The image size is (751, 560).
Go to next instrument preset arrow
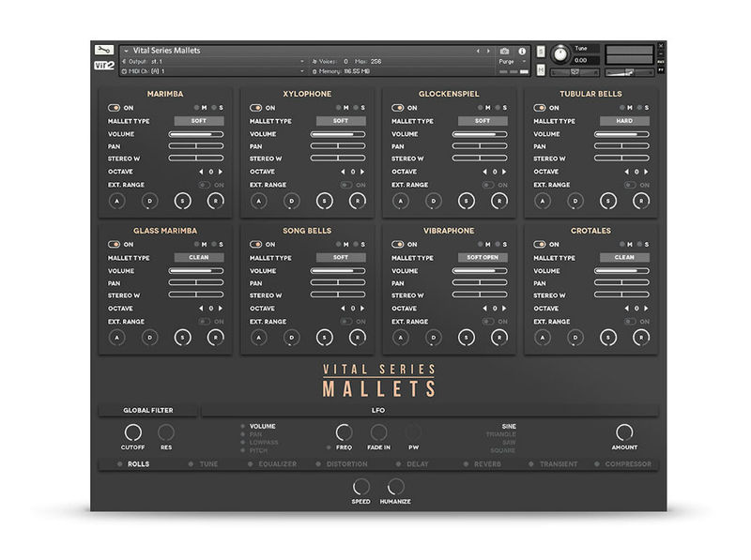(x=488, y=51)
